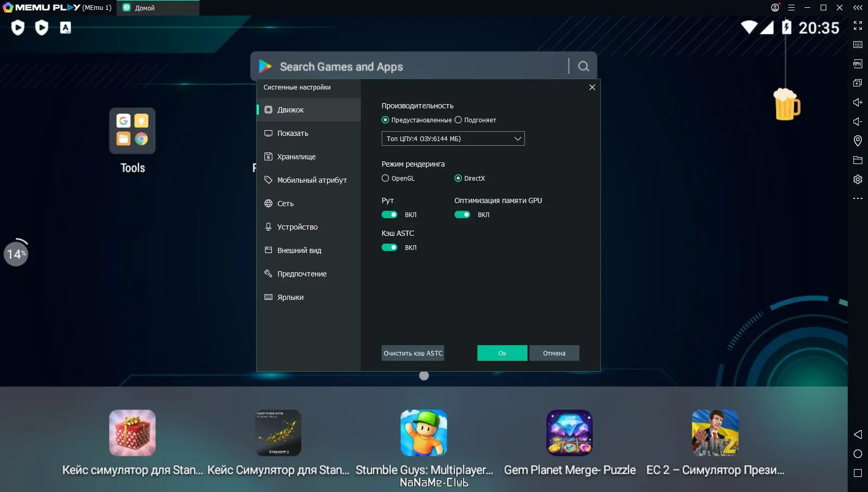Click the 14% progress circle

coord(16,254)
